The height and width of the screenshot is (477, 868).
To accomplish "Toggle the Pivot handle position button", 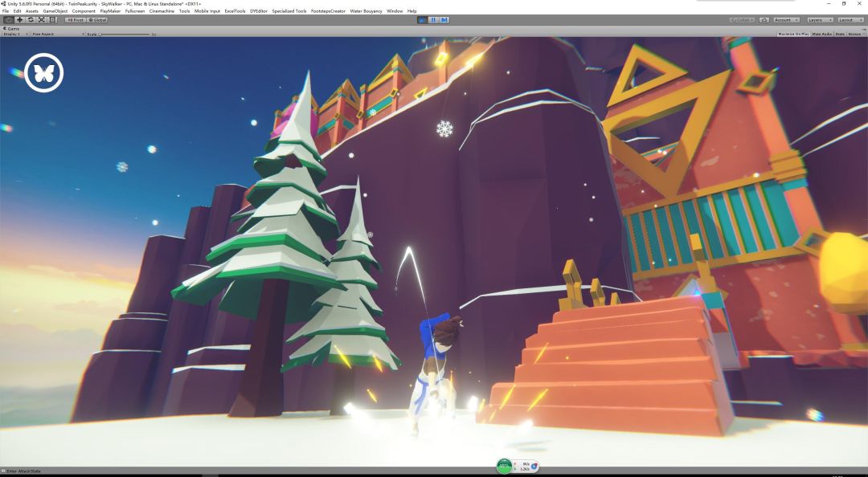I will tap(76, 20).
